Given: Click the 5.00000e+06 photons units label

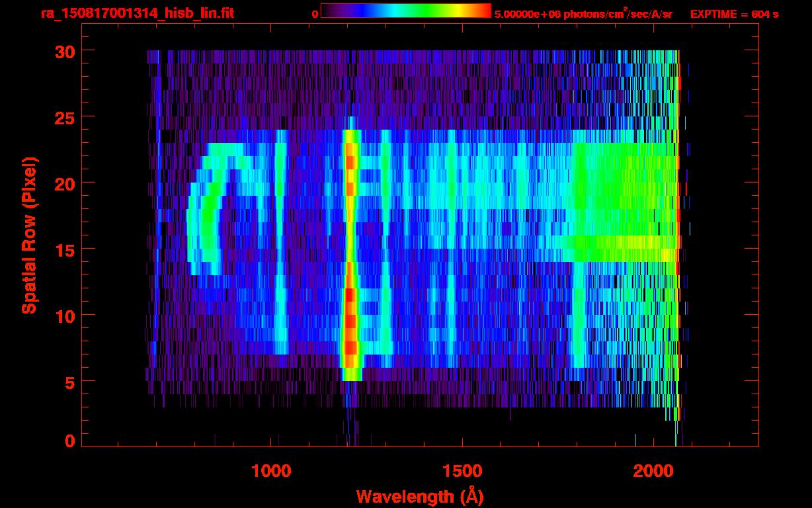Looking at the screenshot, I should click(583, 14).
